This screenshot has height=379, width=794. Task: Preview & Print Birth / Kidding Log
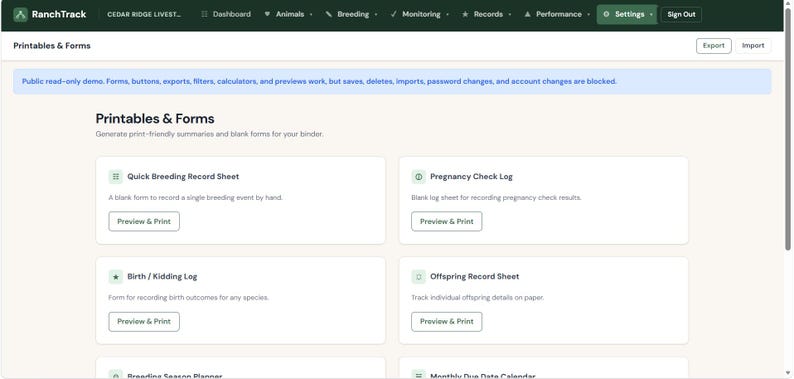click(x=144, y=322)
